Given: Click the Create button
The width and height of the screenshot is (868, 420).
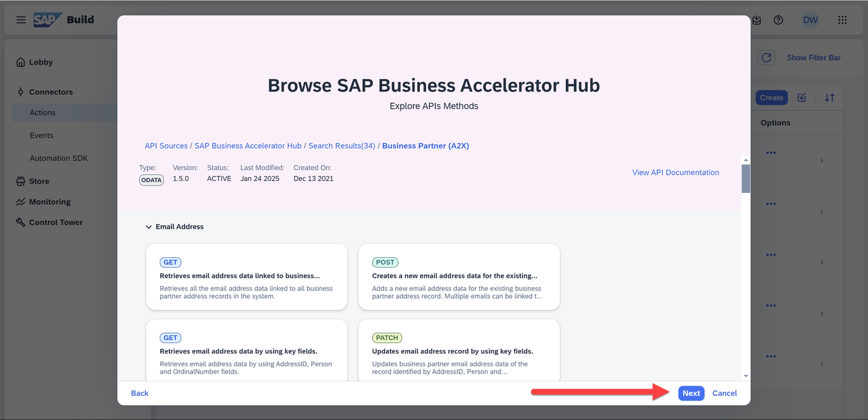Looking at the screenshot, I should [772, 98].
